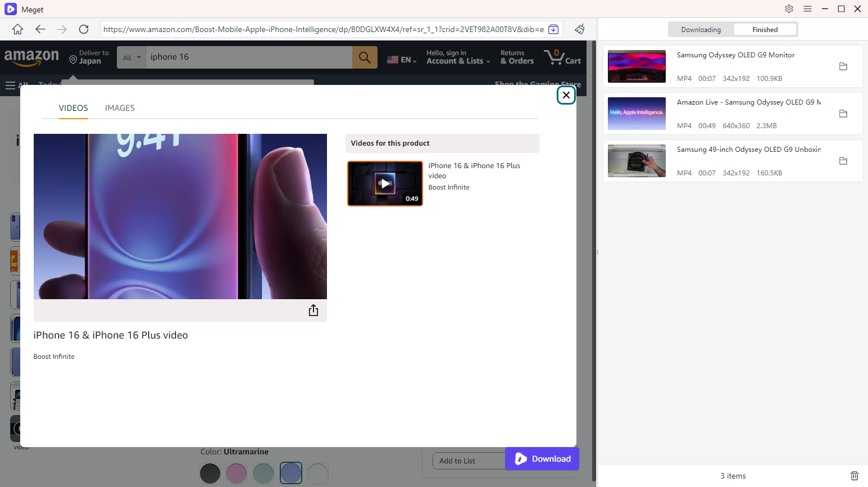Switch to the Downloading tab
Image resolution: width=868 pixels, height=487 pixels.
coord(701,30)
